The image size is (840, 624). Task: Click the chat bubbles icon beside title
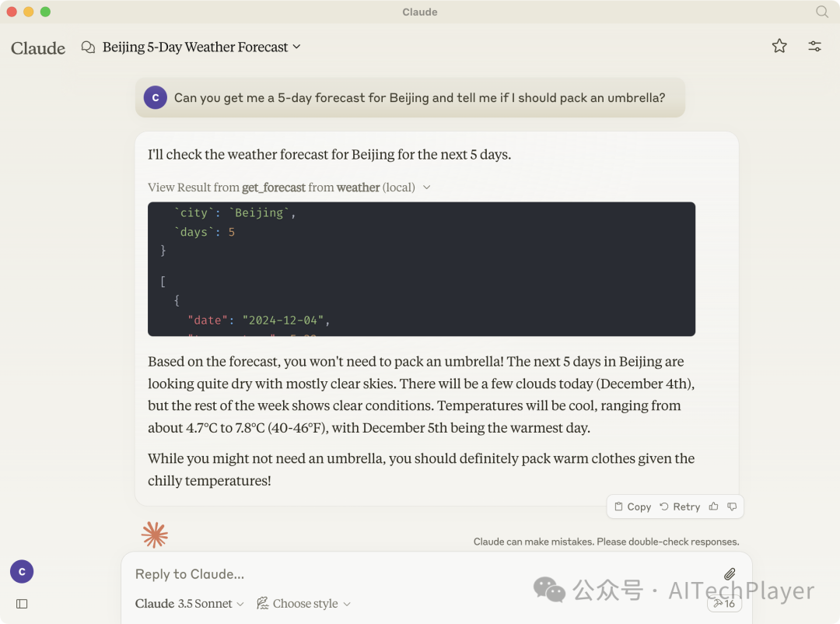click(x=88, y=47)
